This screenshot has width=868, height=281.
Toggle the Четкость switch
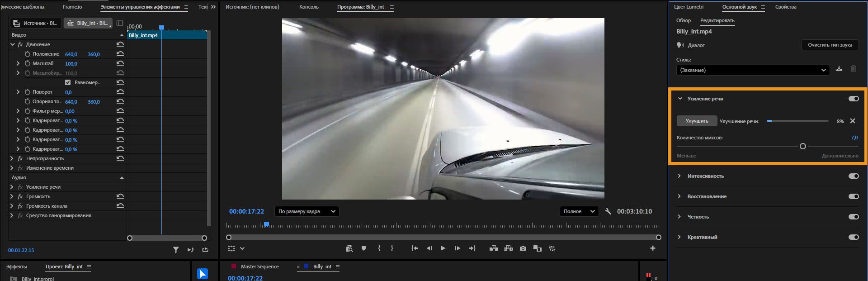tap(854, 217)
